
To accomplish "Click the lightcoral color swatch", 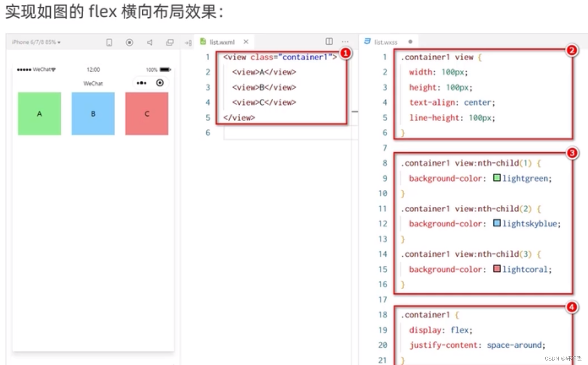I will (497, 269).
